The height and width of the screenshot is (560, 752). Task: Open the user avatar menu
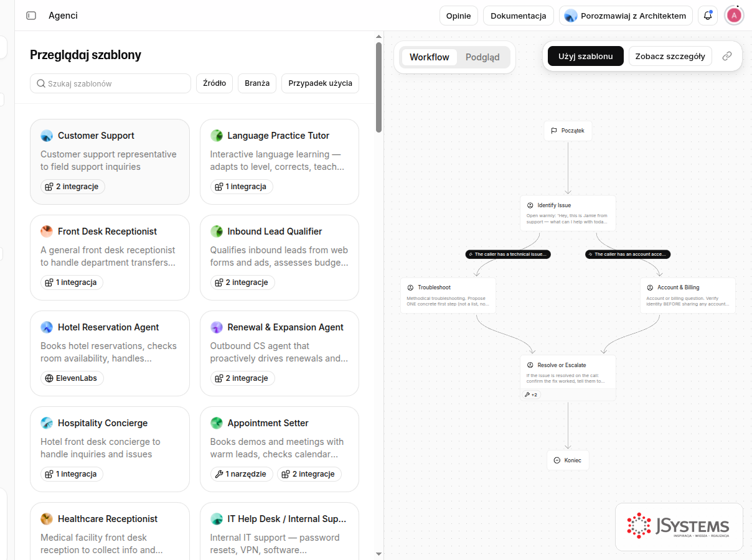tap(735, 16)
